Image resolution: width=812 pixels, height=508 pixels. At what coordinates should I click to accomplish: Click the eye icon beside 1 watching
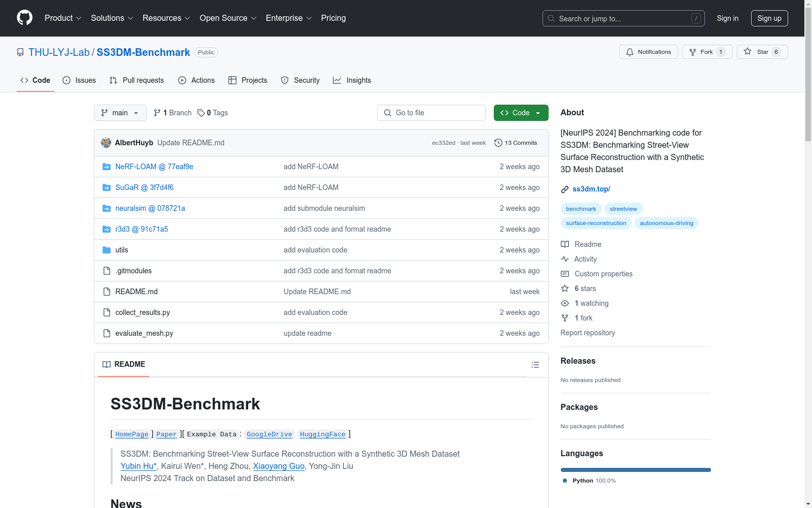coord(565,303)
